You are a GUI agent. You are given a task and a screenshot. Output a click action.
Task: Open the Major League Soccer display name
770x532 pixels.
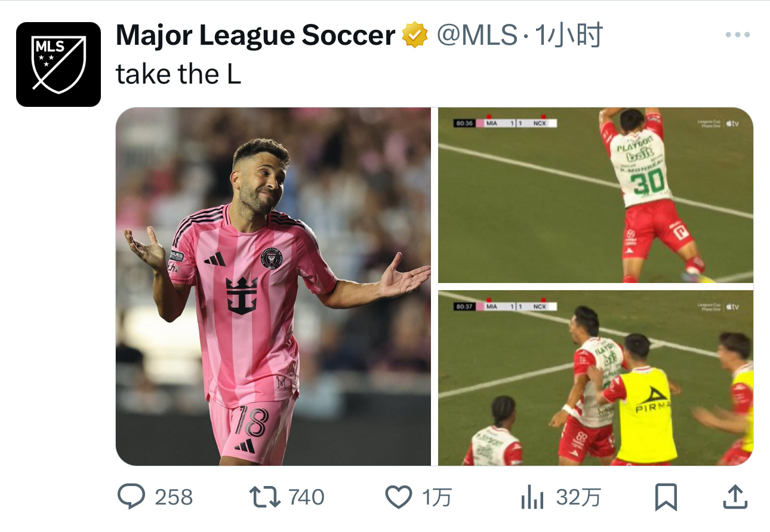255,36
